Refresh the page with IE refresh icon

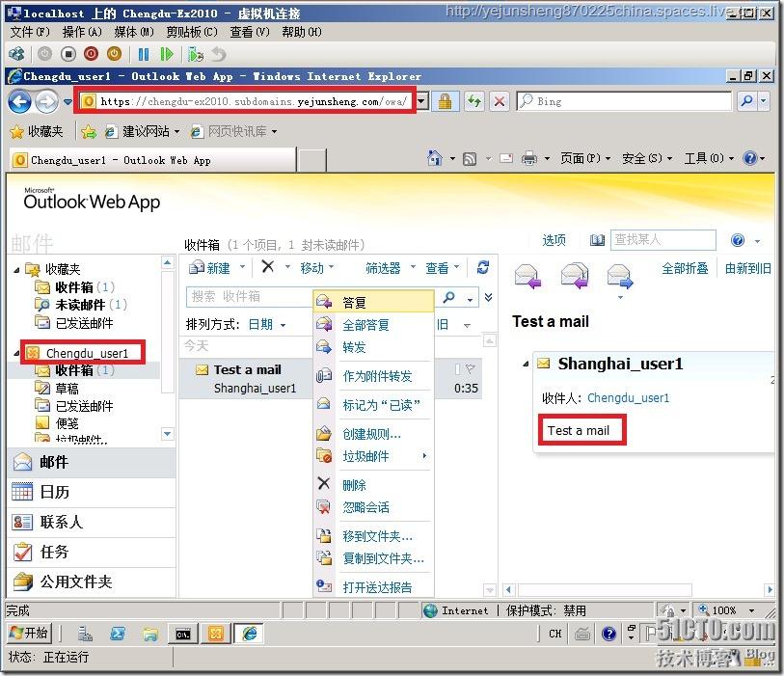click(474, 101)
